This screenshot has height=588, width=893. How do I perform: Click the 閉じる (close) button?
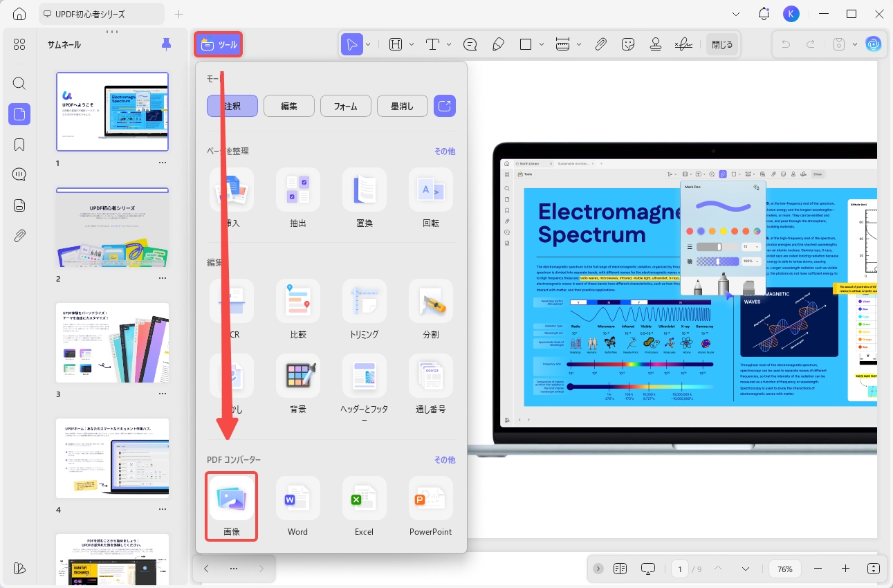[x=722, y=44]
